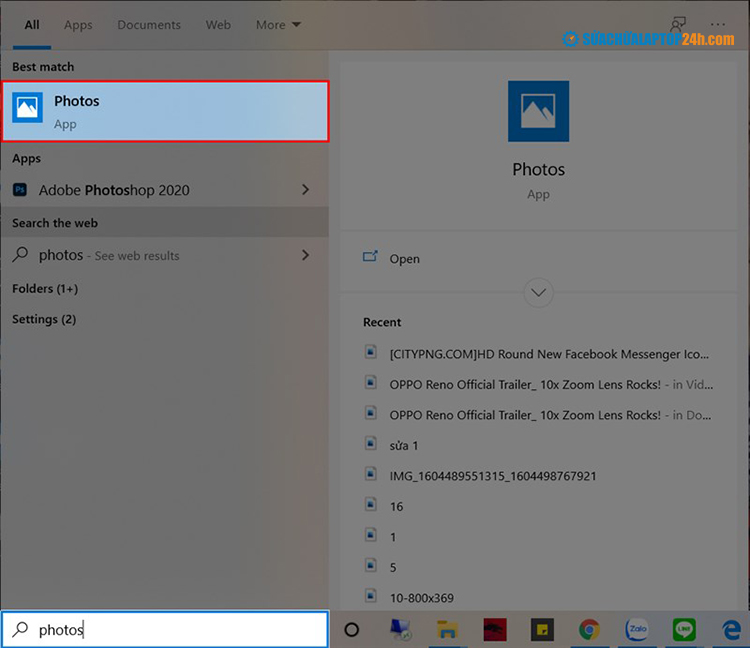Open Zalo from the taskbar
The image size is (750, 648).
[637, 629]
